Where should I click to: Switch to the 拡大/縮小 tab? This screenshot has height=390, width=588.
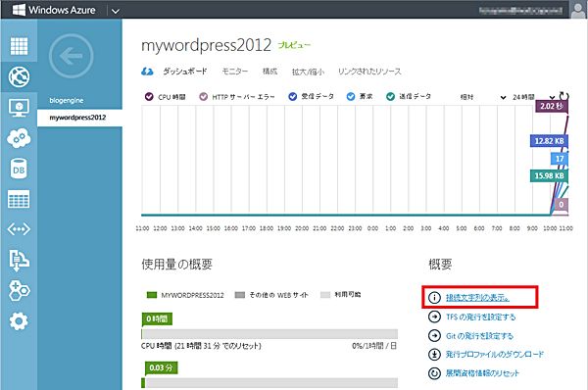pos(308,72)
